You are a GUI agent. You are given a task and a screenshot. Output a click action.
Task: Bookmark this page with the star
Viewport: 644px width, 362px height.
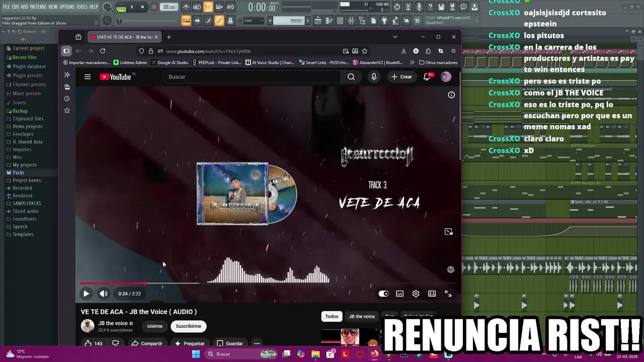tap(364, 51)
